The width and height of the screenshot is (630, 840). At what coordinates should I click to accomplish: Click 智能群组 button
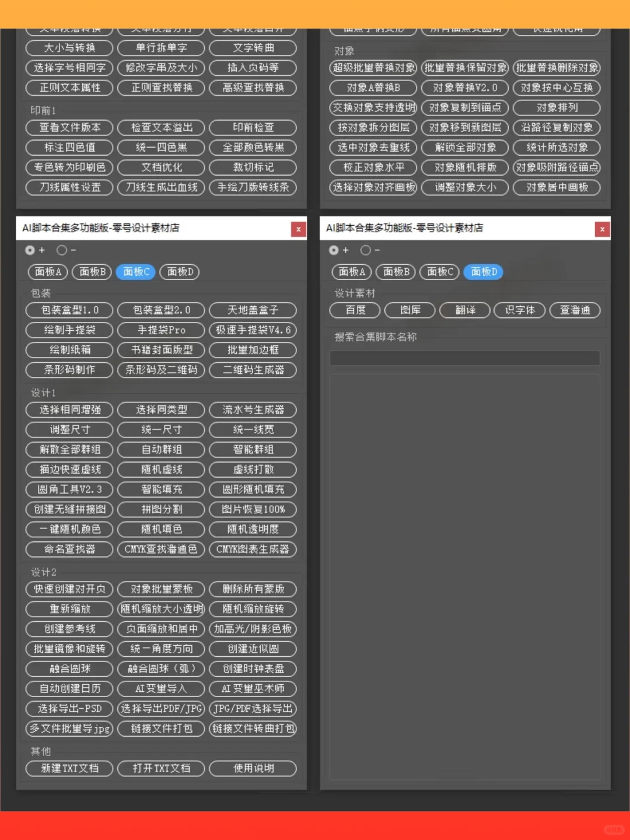[x=253, y=450]
